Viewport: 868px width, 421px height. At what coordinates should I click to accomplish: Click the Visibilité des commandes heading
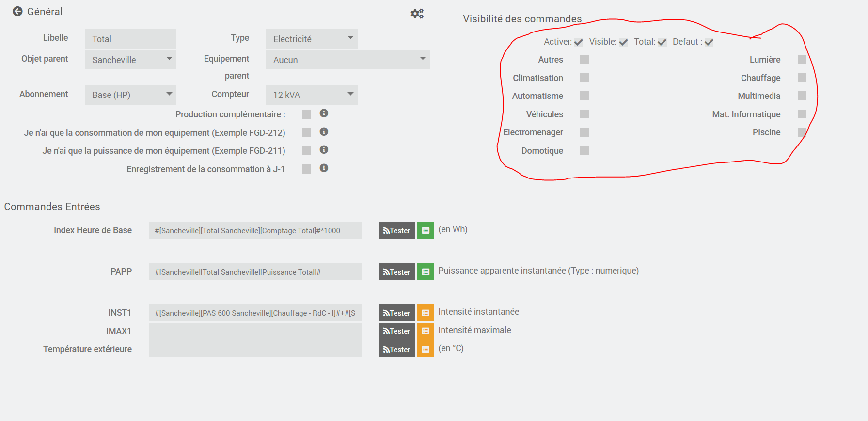[522, 19]
